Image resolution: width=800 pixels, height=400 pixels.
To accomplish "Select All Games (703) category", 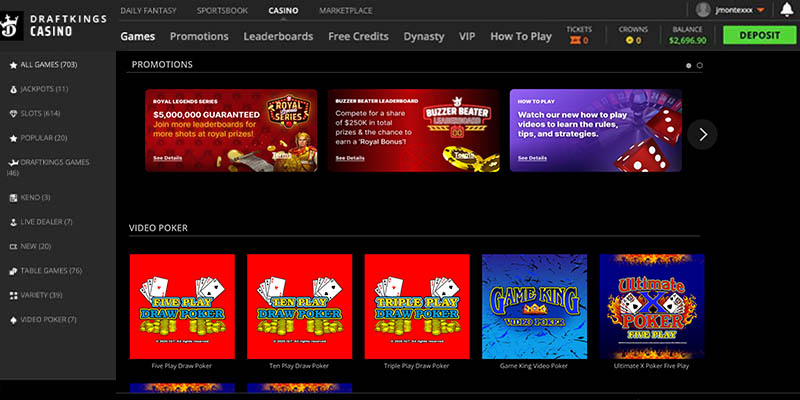I will 49,65.
